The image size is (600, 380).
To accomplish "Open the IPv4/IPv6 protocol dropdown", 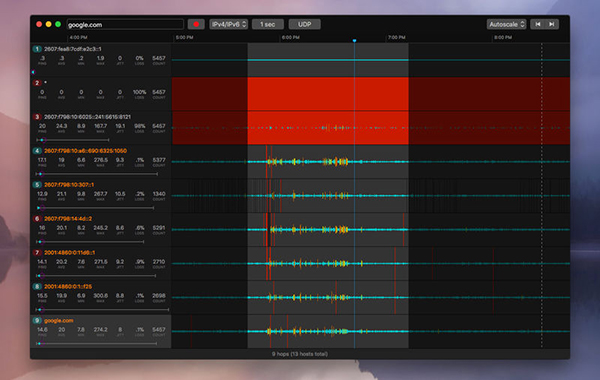I will (228, 24).
